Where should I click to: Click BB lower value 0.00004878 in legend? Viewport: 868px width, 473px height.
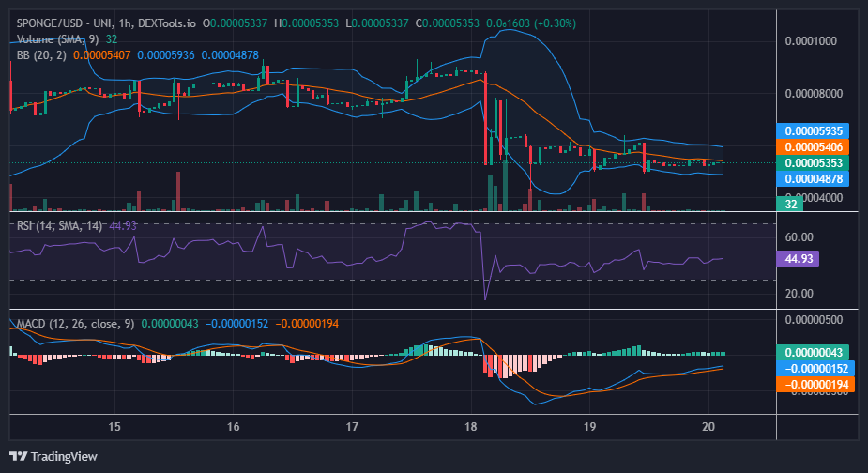pos(230,55)
